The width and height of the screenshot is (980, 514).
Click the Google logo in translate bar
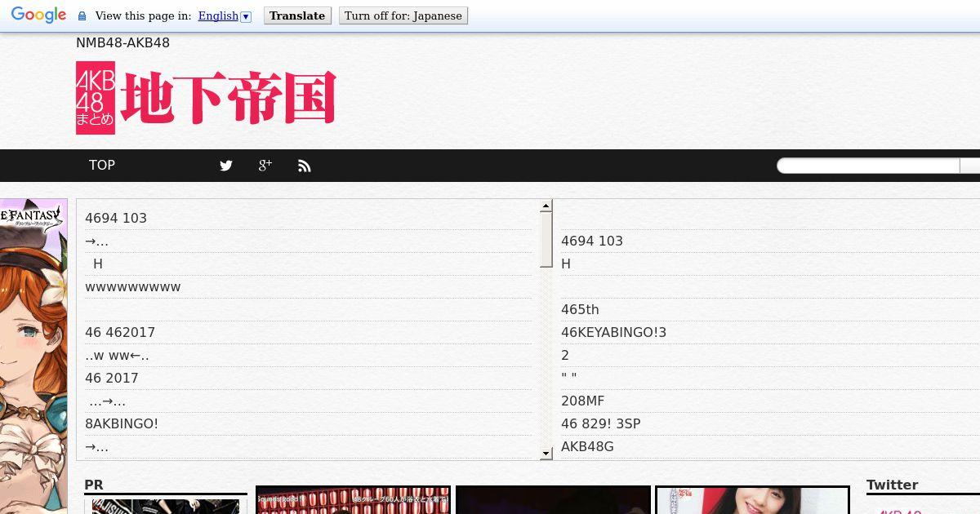tap(38, 16)
